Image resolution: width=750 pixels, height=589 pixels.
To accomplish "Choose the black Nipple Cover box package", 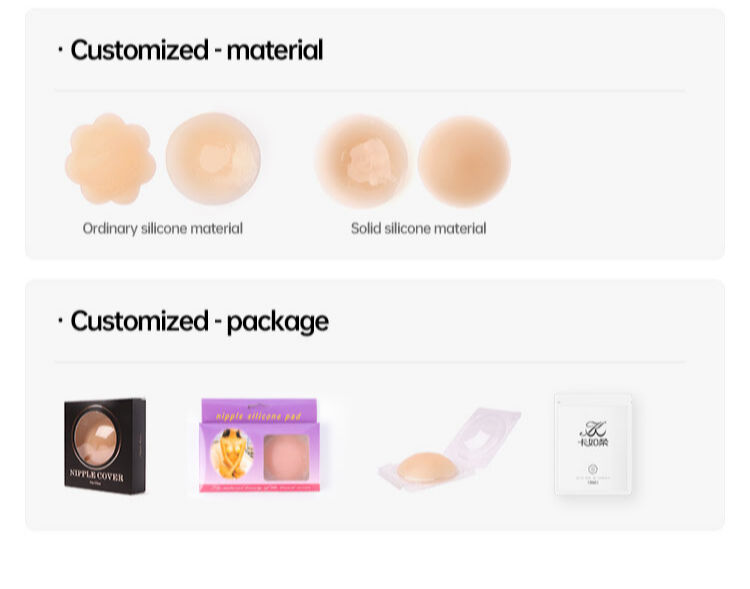I will (105, 445).
